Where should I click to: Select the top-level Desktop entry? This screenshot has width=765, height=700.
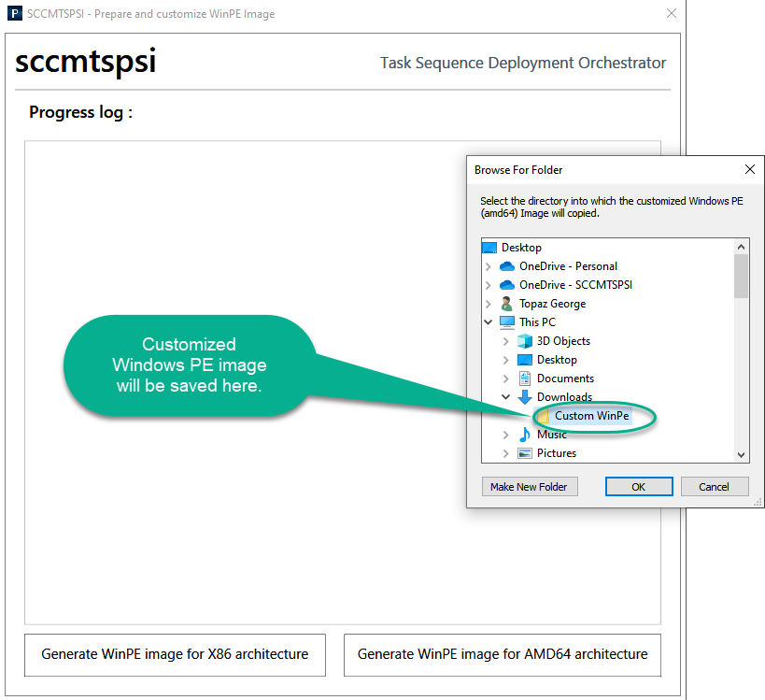521,248
